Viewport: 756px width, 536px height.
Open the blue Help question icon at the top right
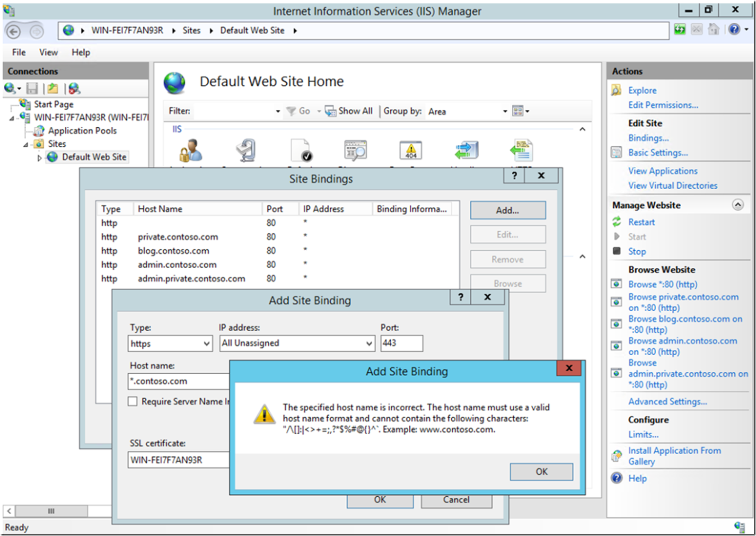[x=734, y=30]
